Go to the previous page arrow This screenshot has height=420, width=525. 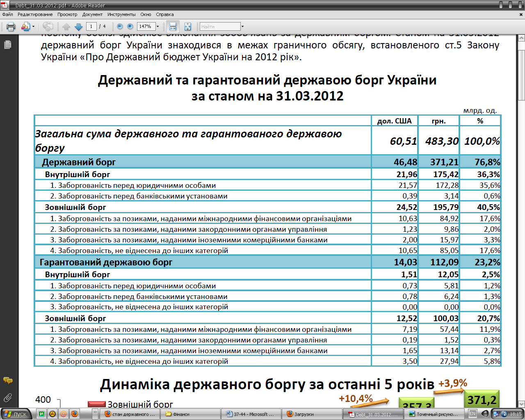(x=66, y=27)
